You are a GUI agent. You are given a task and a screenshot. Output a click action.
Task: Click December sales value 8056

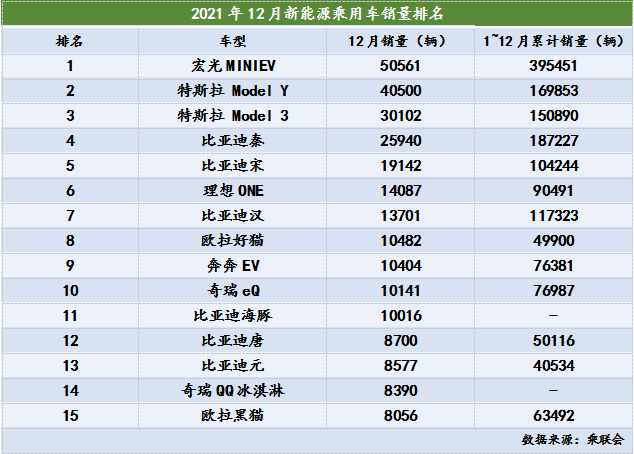click(x=400, y=416)
